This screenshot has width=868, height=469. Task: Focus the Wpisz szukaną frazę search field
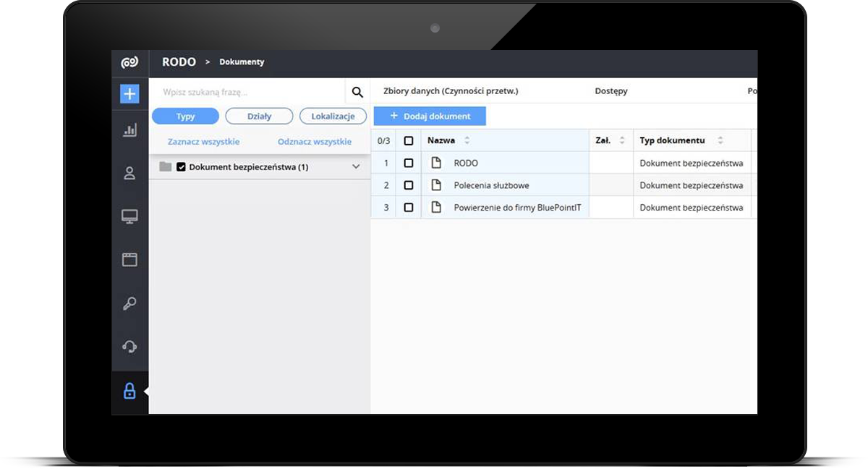tap(248, 92)
